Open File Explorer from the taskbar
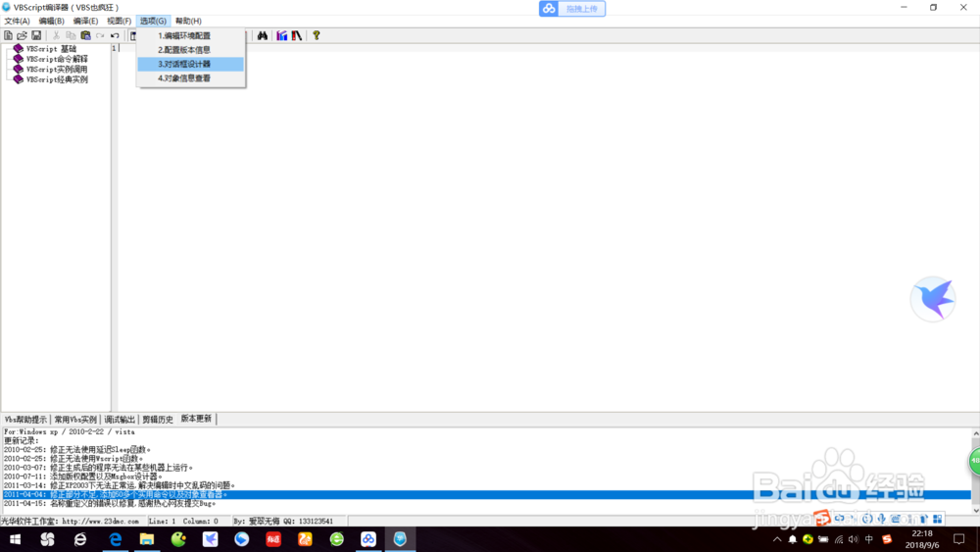The width and height of the screenshot is (980, 552). point(147,539)
